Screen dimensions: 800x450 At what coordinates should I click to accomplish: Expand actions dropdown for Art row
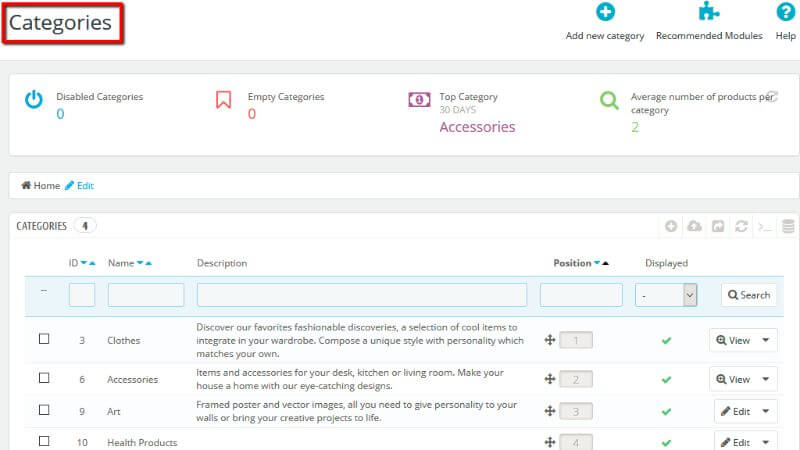(x=766, y=411)
